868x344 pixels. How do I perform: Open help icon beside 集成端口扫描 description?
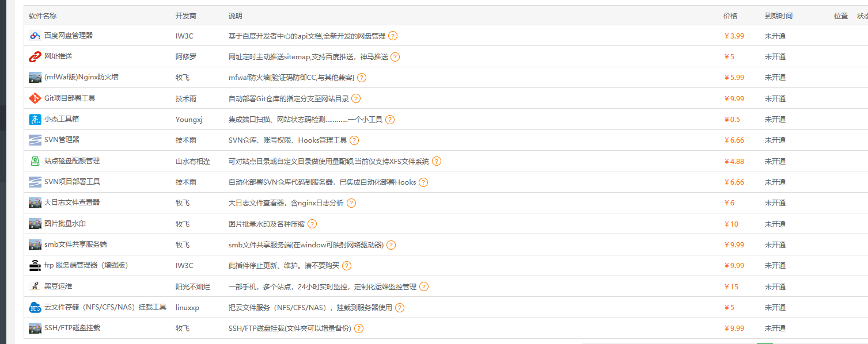click(390, 119)
